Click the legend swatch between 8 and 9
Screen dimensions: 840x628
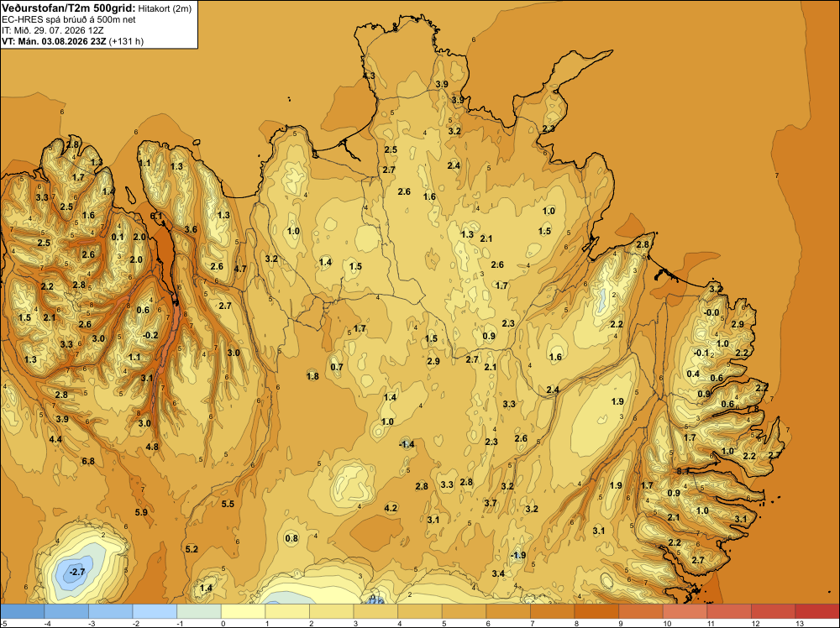pyautogui.click(x=596, y=611)
